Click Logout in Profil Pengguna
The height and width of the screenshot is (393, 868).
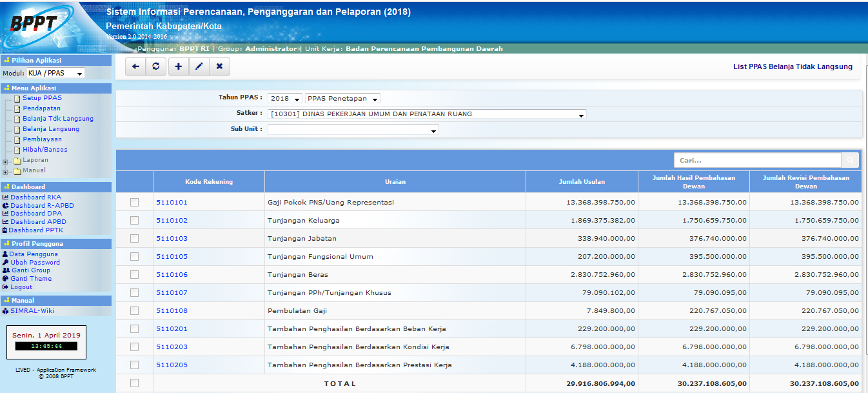[21, 287]
